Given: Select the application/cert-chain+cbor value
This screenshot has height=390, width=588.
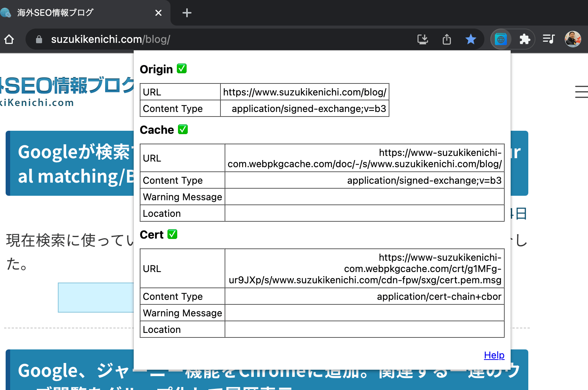Looking at the screenshot, I should pyautogui.click(x=439, y=296).
